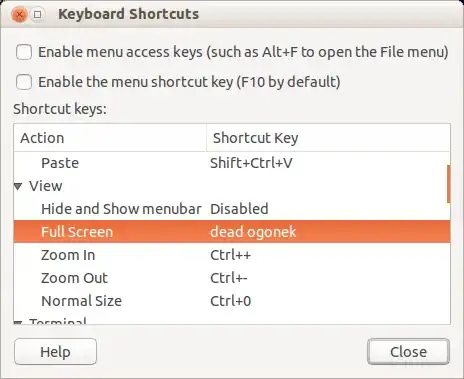This screenshot has width=464, height=379.
Task: Click the Ctrl++ shortcut cell
Action: click(x=230, y=255)
